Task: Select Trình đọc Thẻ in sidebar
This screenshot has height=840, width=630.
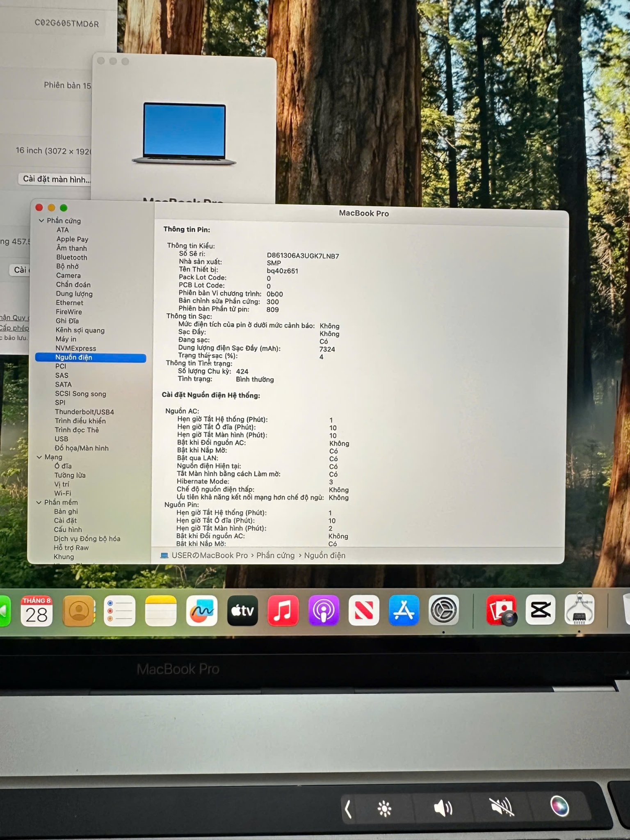Action: (x=77, y=430)
